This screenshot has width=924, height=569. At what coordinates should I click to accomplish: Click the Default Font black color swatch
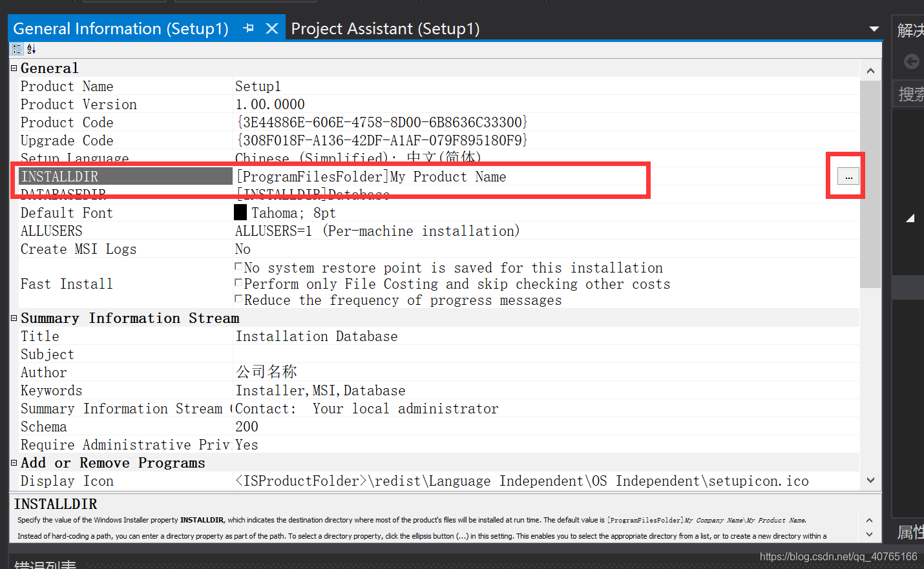(240, 212)
